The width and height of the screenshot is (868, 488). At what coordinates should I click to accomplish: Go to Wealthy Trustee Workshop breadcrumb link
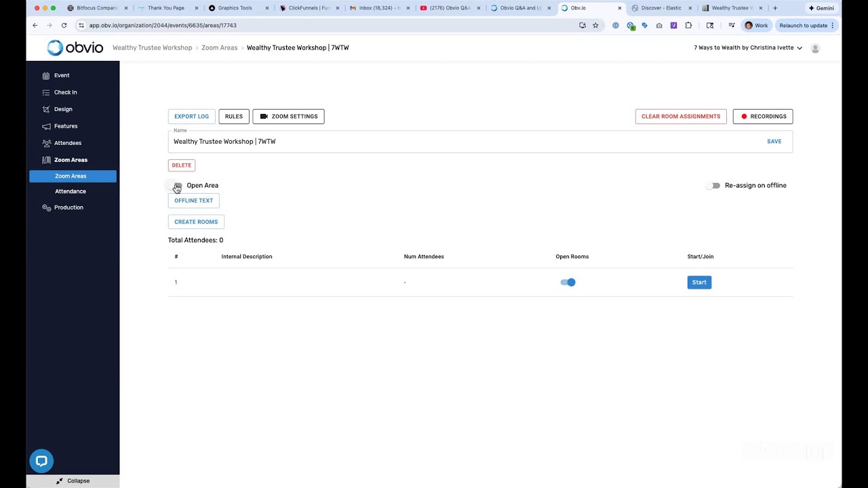pos(153,48)
